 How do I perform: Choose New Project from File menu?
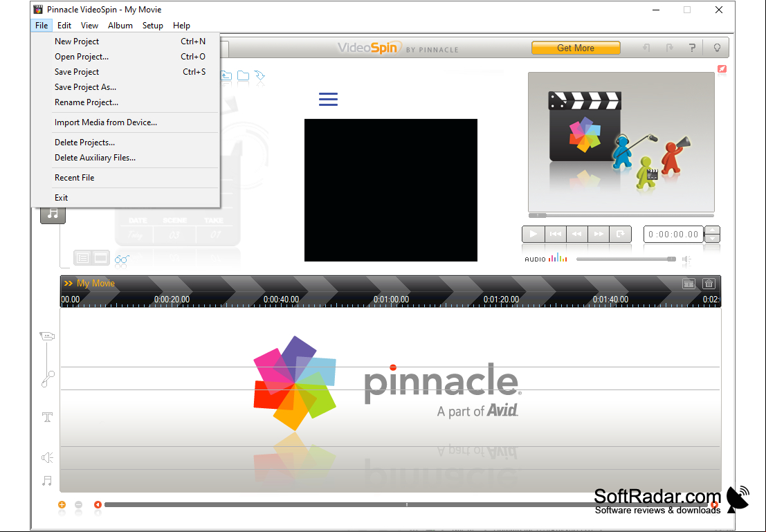coord(125,42)
